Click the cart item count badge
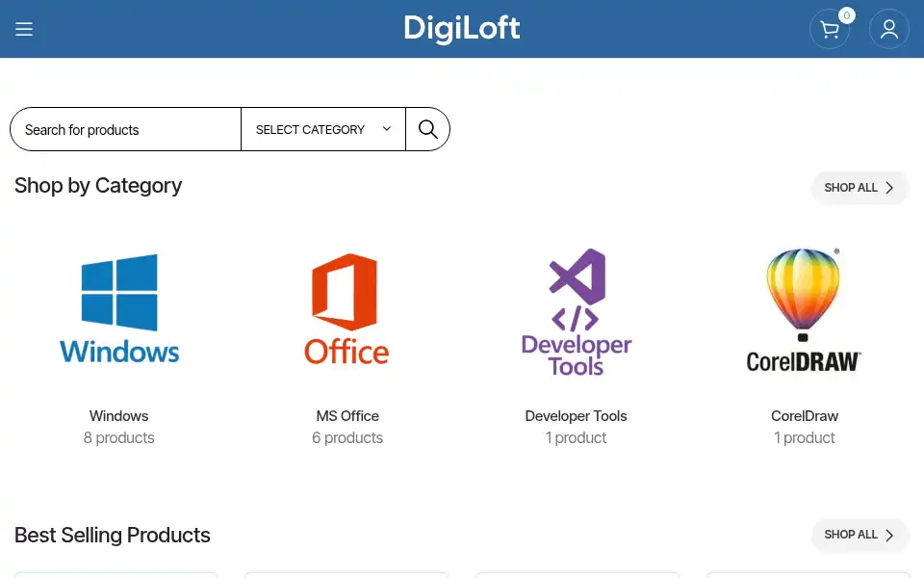Screen dimensions: 924x578 pyautogui.click(x=847, y=15)
